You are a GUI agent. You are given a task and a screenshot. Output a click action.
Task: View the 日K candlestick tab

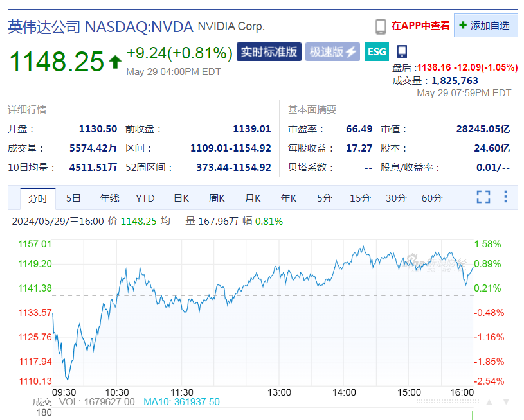[181, 198]
